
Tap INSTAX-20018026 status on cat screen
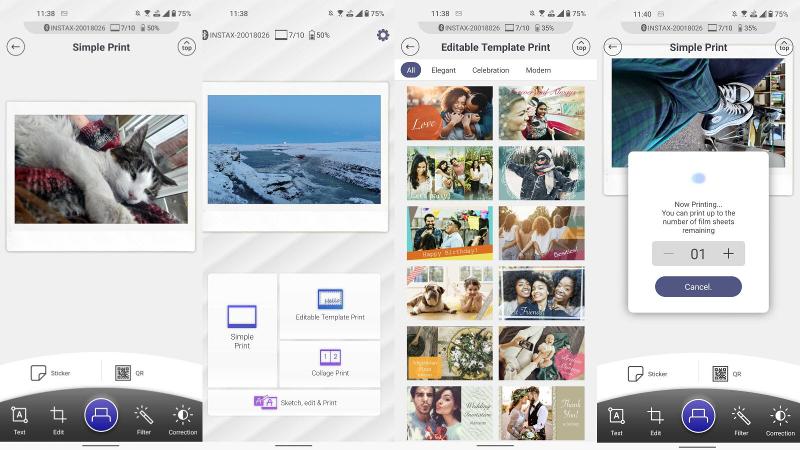(74, 28)
